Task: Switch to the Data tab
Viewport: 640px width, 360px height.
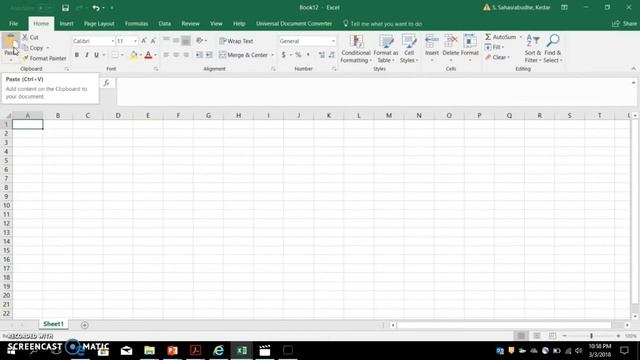Action: 164,24
